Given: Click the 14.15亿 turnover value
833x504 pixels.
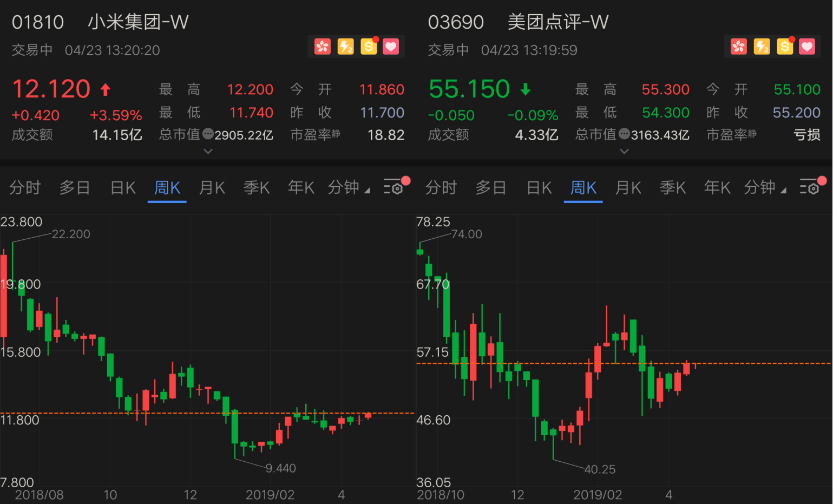Looking at the screenshot, I should click(x=117, y=135).
